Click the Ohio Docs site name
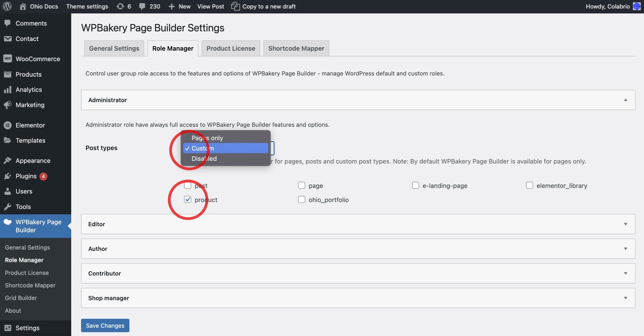644x336 pixels. (x=44, y=6)
